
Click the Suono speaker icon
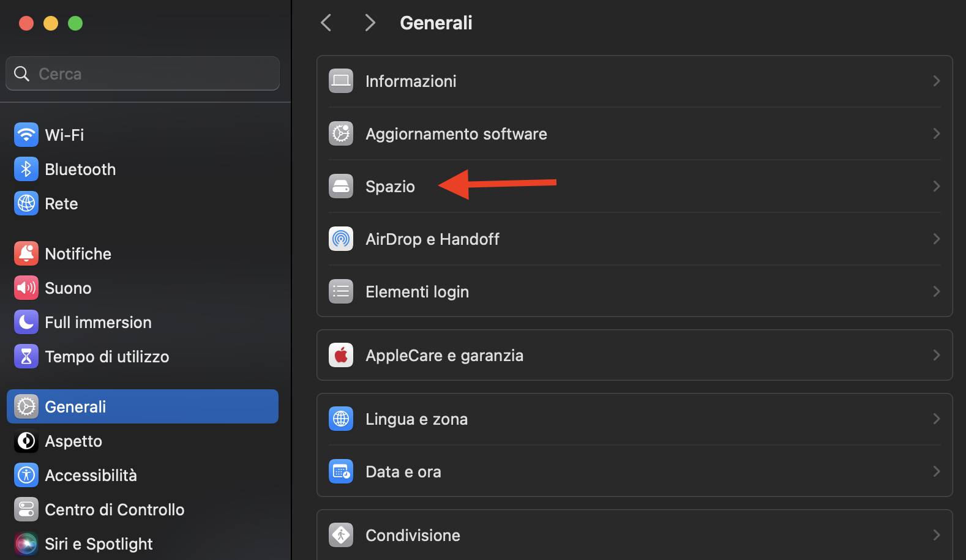pyautogui.click(x=26, y=288)
